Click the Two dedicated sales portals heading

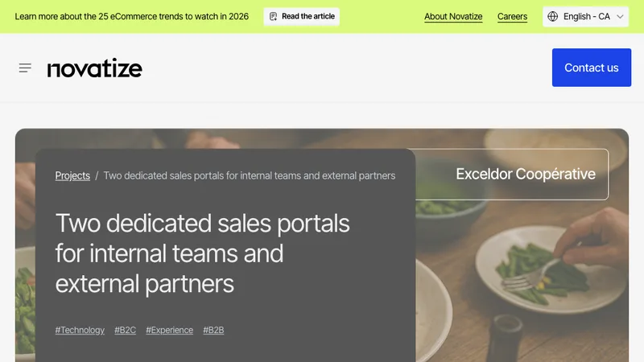point(203,253)
